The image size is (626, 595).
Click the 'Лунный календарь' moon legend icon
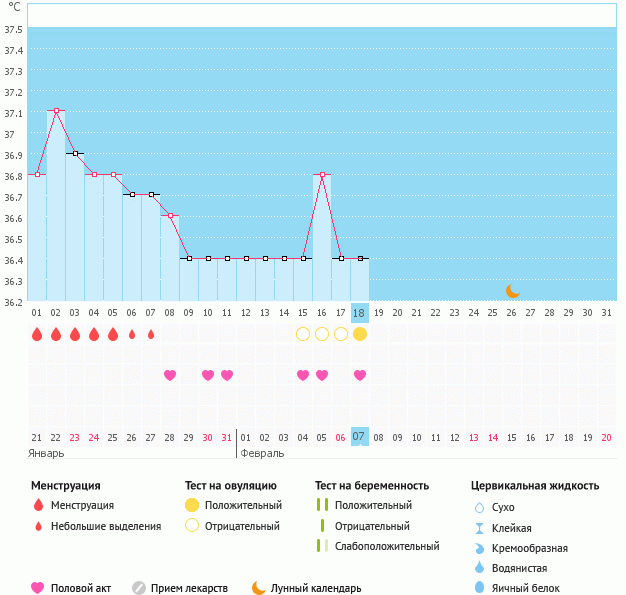[x=259, y=588]
